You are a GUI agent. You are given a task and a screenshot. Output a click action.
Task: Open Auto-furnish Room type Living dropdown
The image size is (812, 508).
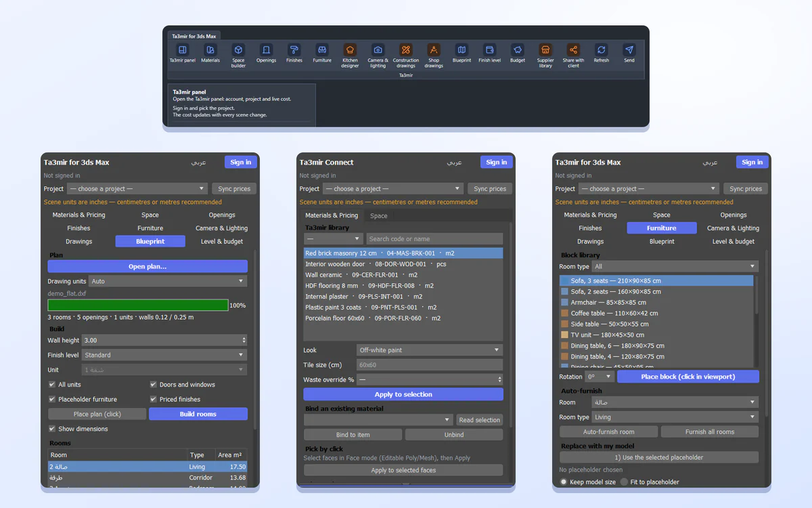675,417
